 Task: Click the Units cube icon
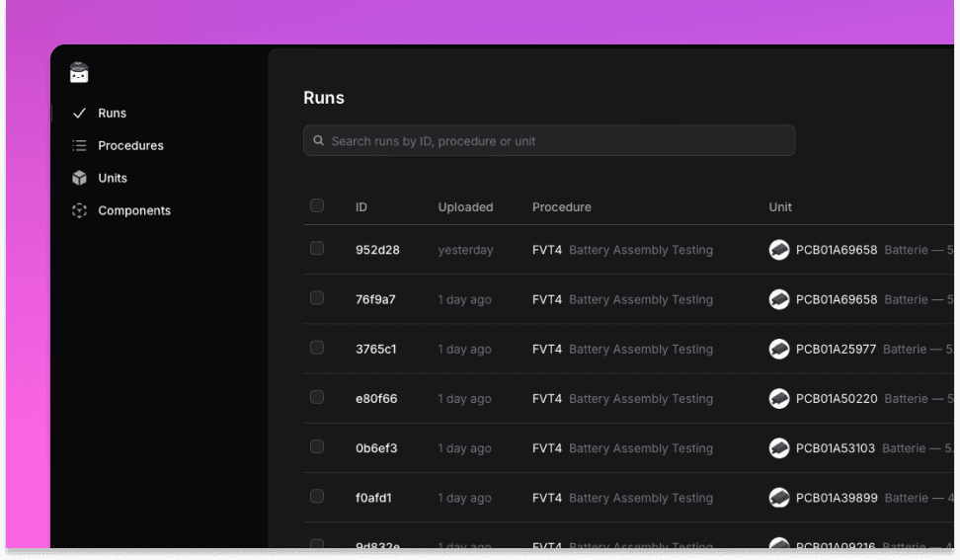pos(79,178)
